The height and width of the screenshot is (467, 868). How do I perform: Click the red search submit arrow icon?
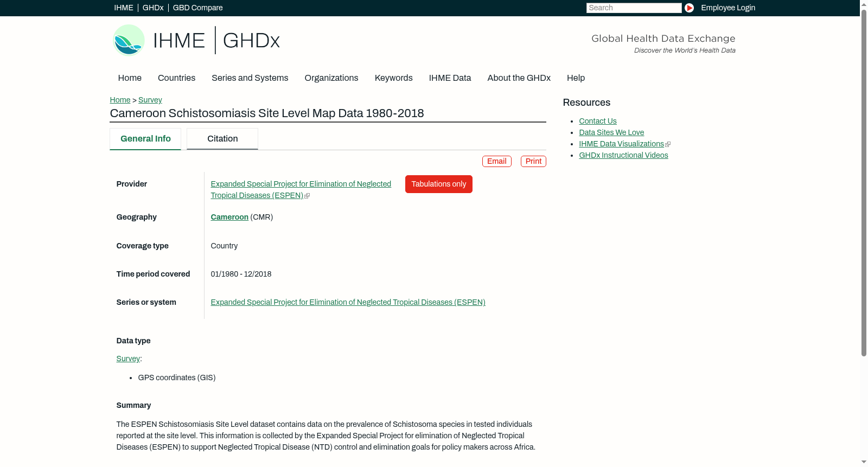pyautogui.click(x=689, y=8)
